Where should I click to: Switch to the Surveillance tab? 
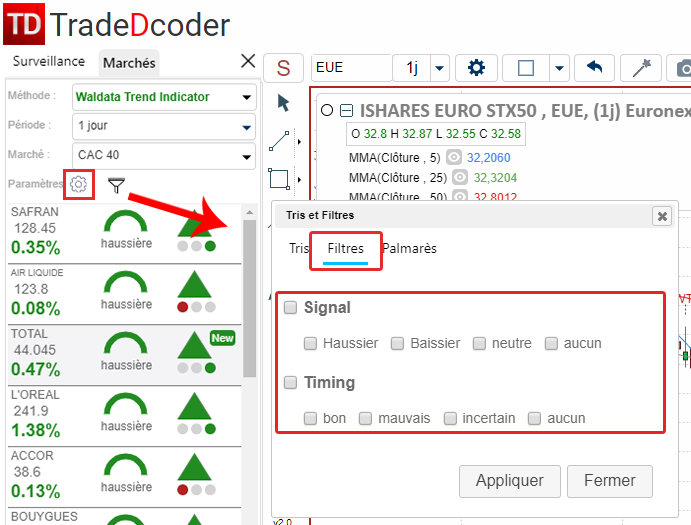click(48, 61)
